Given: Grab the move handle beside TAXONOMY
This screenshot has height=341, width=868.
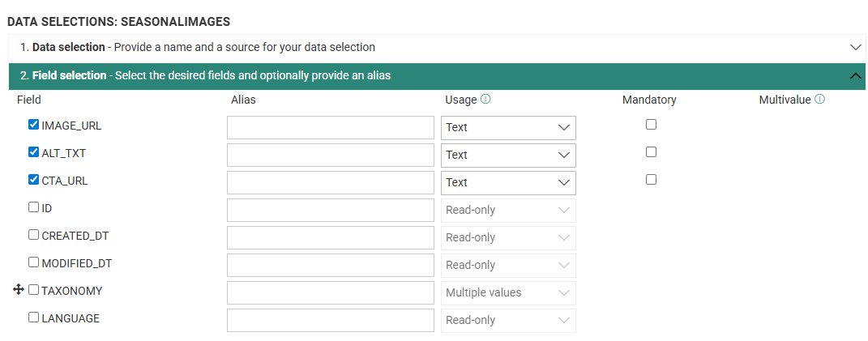Looking at the screenshot, I should point(19,290).
